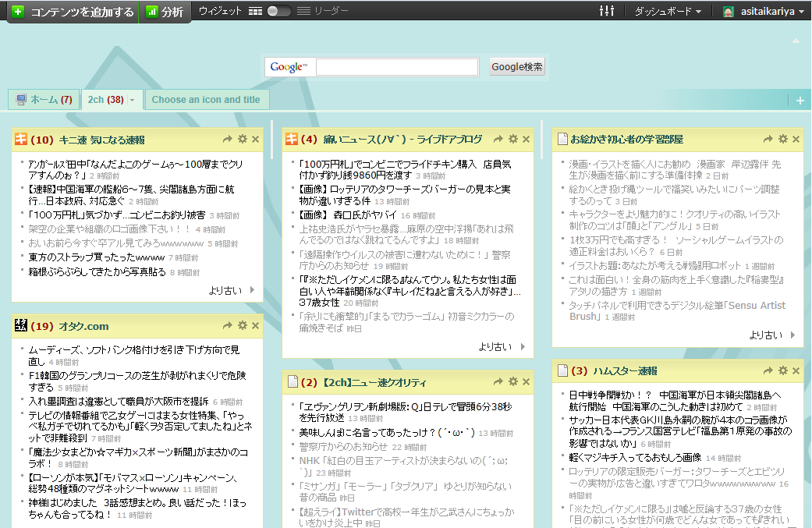Focus the Google search text field

tap(397, 67)
